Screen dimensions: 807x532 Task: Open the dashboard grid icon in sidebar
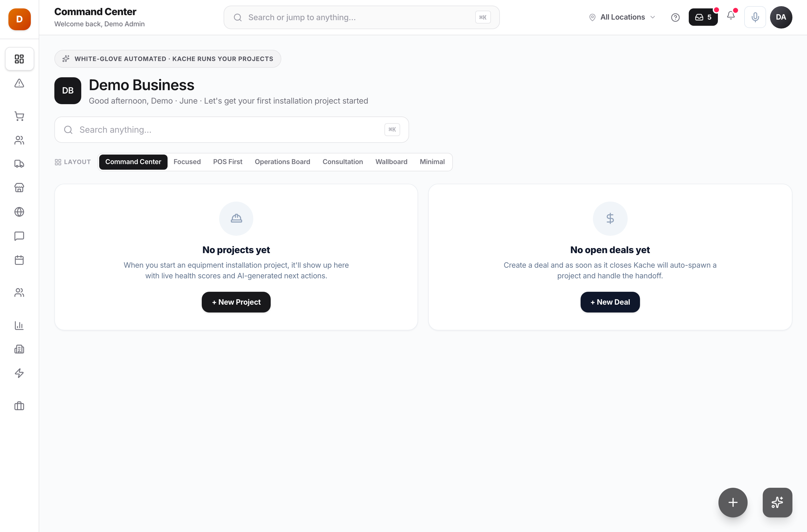19,59
